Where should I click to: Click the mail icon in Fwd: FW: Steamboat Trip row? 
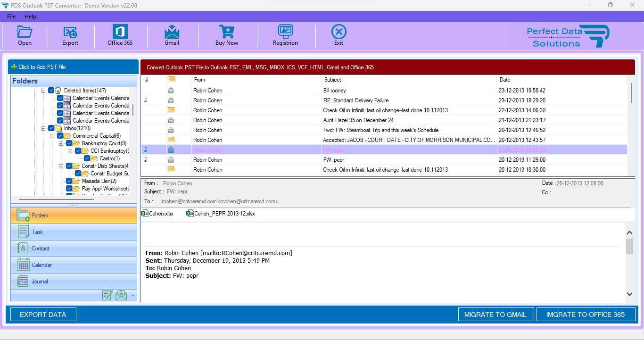(x=171, y=130)
